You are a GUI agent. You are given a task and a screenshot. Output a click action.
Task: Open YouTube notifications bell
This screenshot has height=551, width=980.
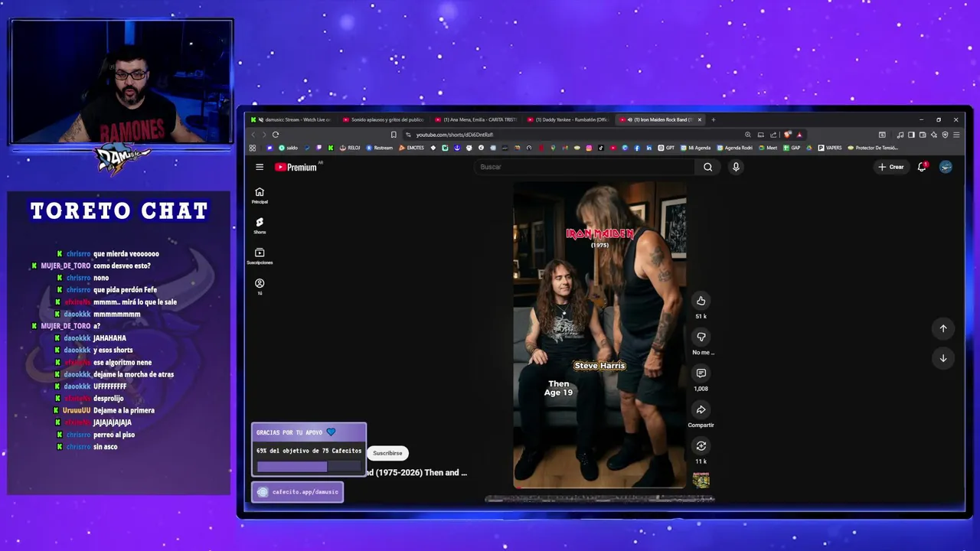[x=922, y=167]
